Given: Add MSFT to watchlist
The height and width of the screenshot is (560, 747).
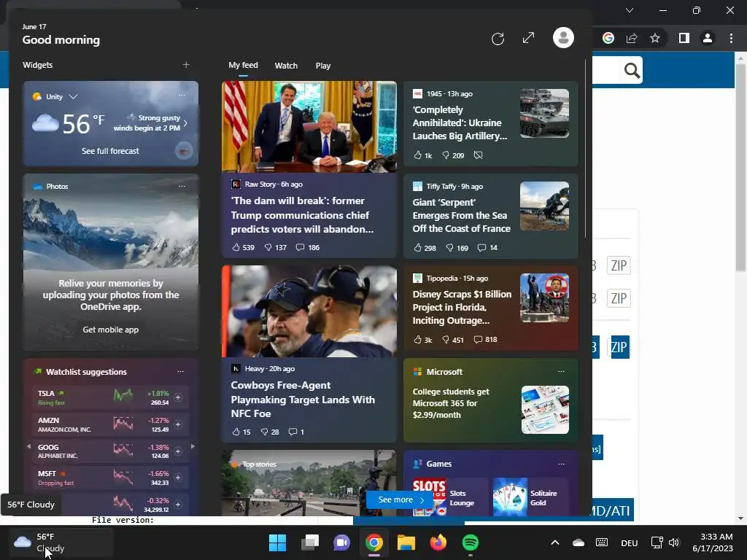Looking at the screenshot, I should pos(178,477).
